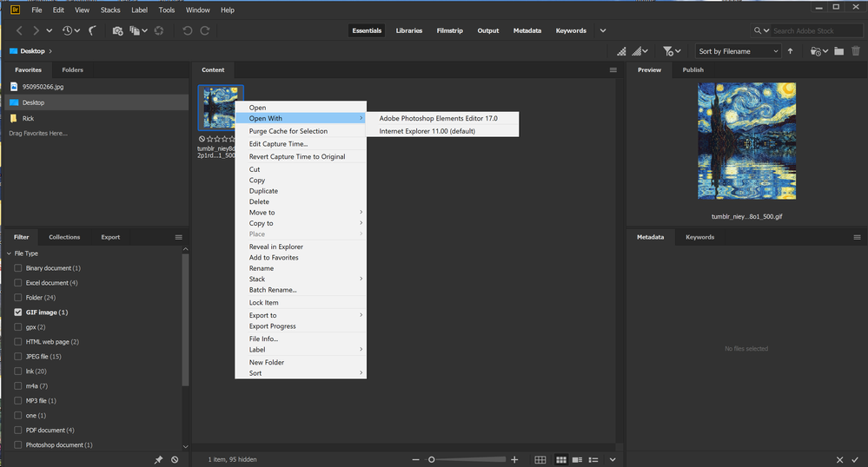The image size is (868, 467).
Task: Open the Collections tab
Action: point(64,237)
